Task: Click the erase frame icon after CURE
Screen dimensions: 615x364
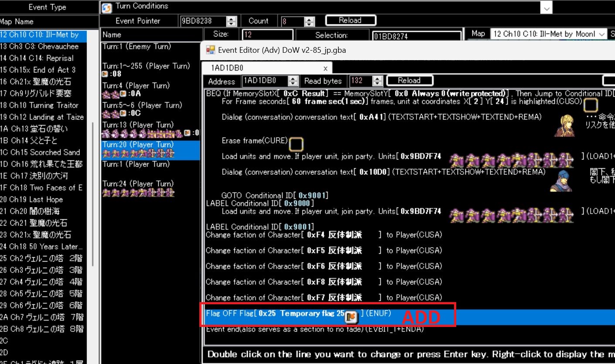Action: pos(296,144)
